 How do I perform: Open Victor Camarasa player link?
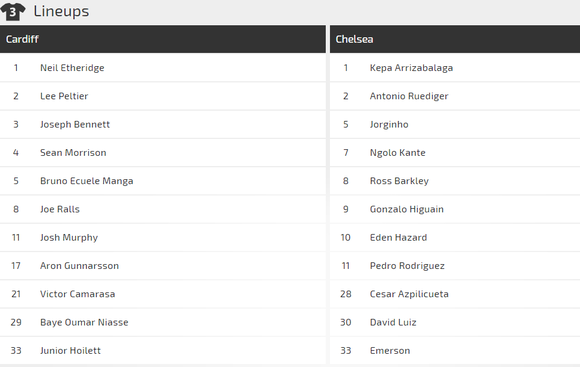[77, 294]
